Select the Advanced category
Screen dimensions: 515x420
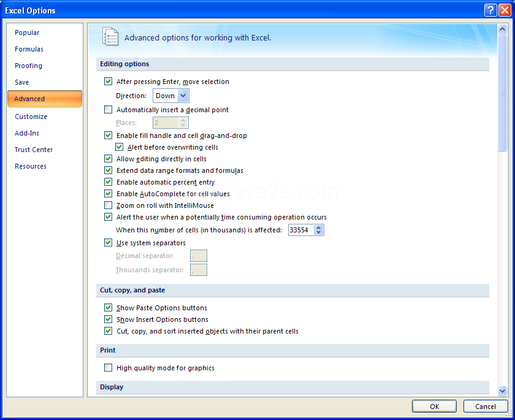tap(45, 99)
